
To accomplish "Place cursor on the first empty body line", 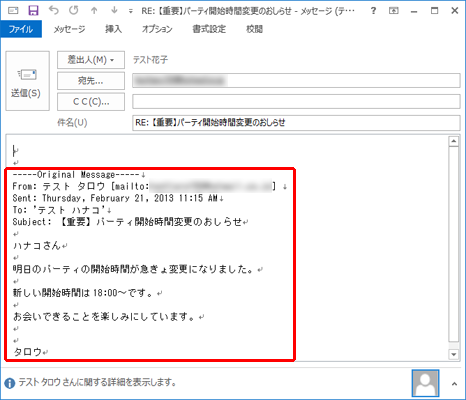I will 15,151.
